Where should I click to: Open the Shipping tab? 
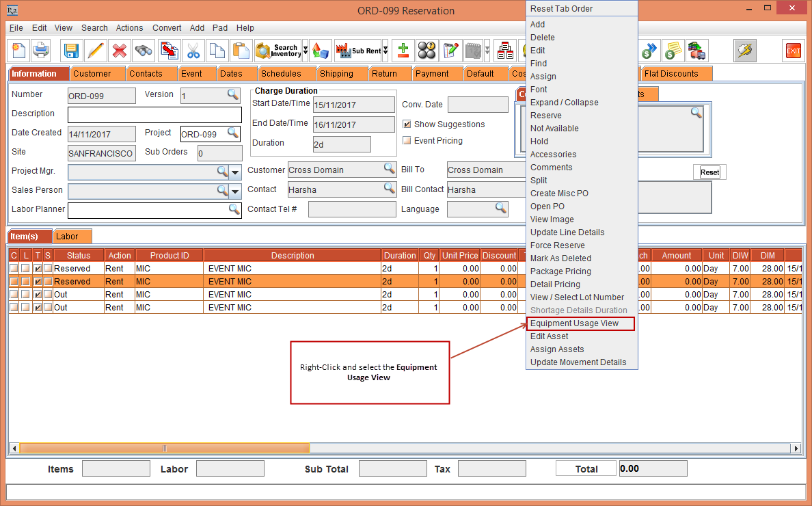pos(336,74)
